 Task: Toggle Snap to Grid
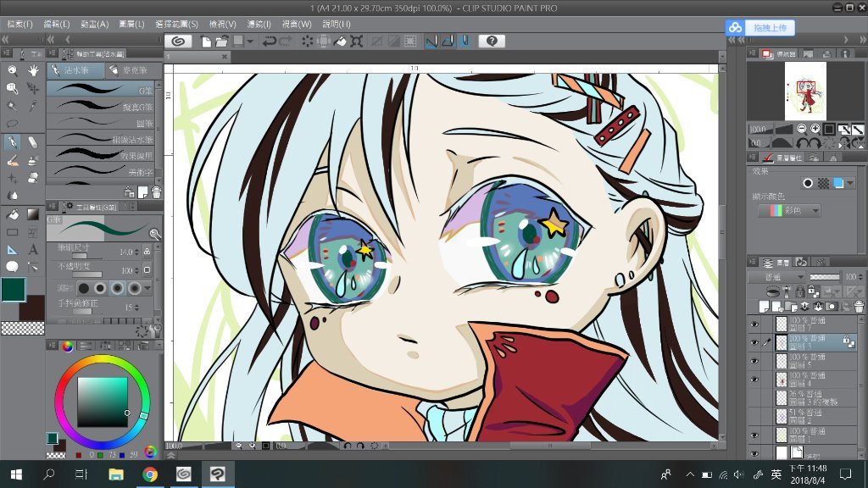click(x=465, y=41)
